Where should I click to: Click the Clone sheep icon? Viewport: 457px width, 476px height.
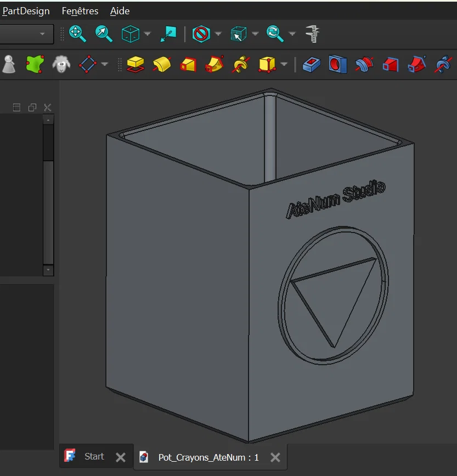point(61,64)
